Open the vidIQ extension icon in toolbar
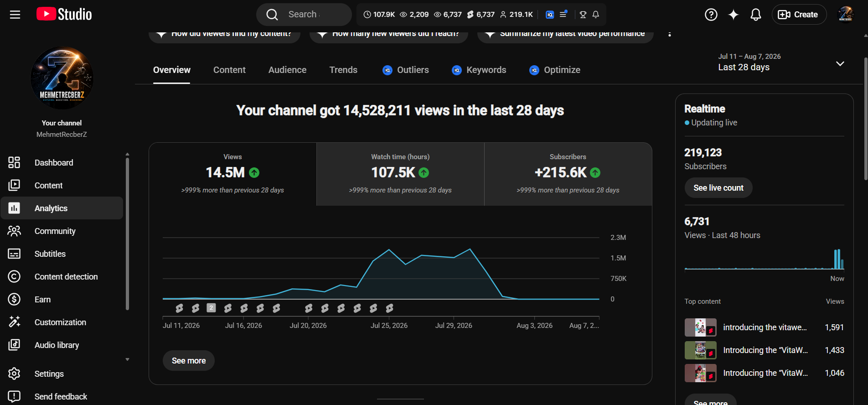868x405 pixels. coord(550,15)
